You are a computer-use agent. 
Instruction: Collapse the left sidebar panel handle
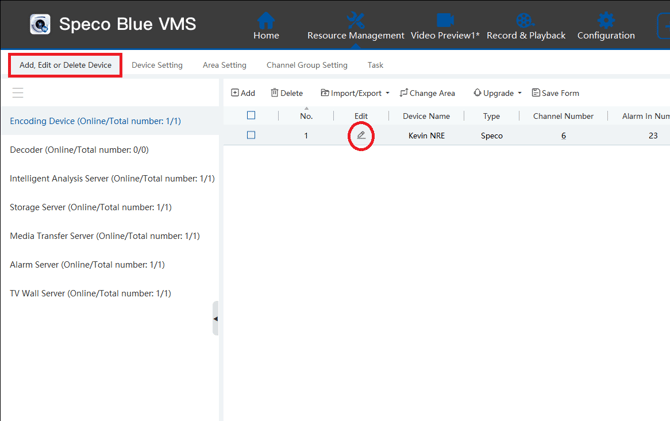pyautogui.click(x=215, y=319)
